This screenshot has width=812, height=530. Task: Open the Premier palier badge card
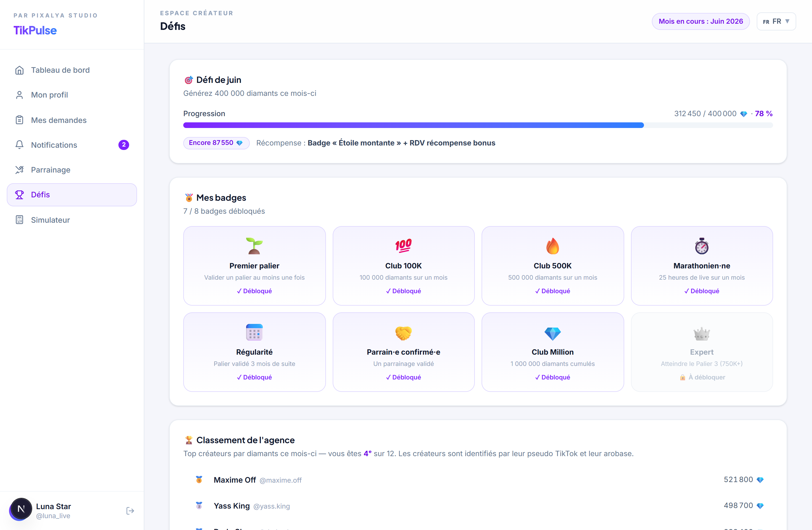point(254,266)
